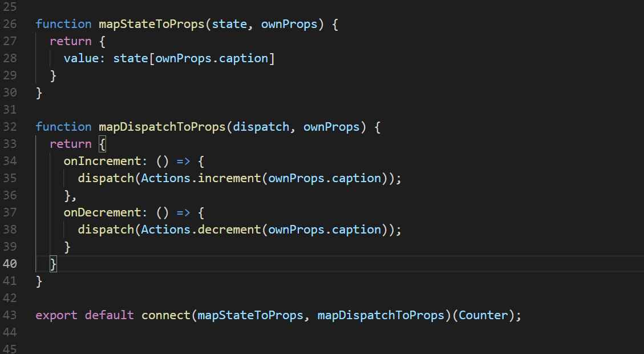Click the Counter argument on the export line
Viewport: 644px width, 354px height.
tap(483, 315)
